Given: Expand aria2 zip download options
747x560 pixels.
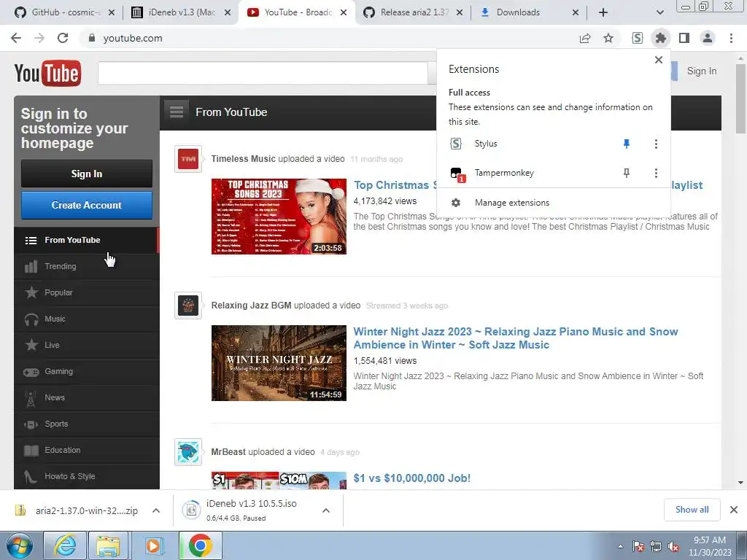Looking at the screenshot, I should (156, 510).
